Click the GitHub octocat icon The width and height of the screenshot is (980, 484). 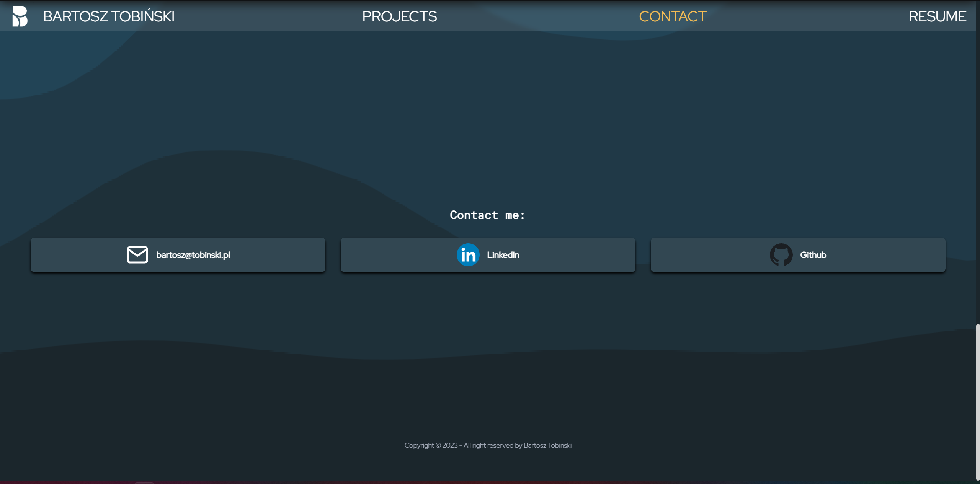781,255
